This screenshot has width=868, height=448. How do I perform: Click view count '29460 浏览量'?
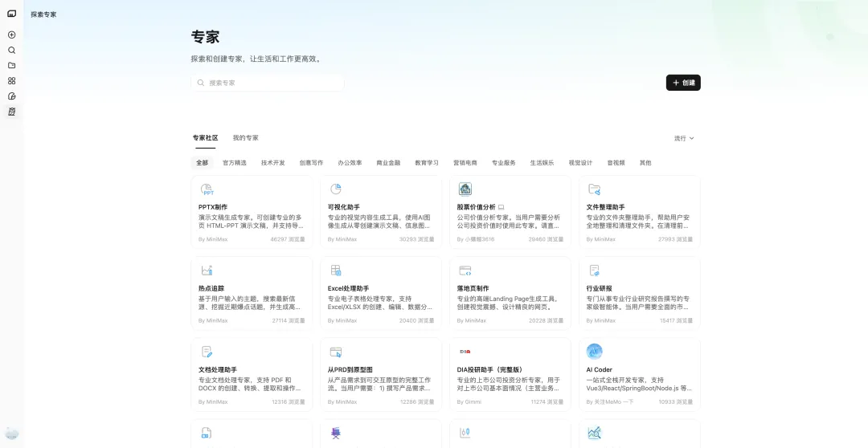click(546, 239)
